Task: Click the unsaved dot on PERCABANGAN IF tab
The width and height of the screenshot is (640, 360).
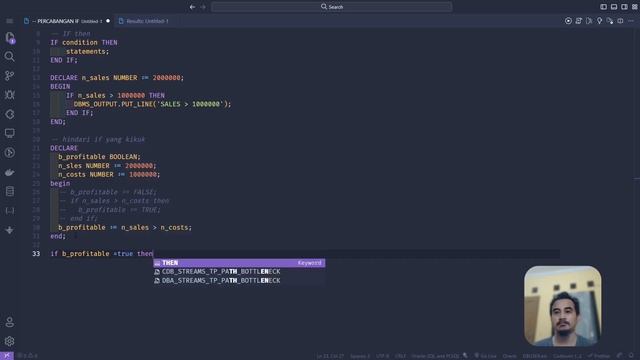Action: pyautogui.click(x=108, y=21)
